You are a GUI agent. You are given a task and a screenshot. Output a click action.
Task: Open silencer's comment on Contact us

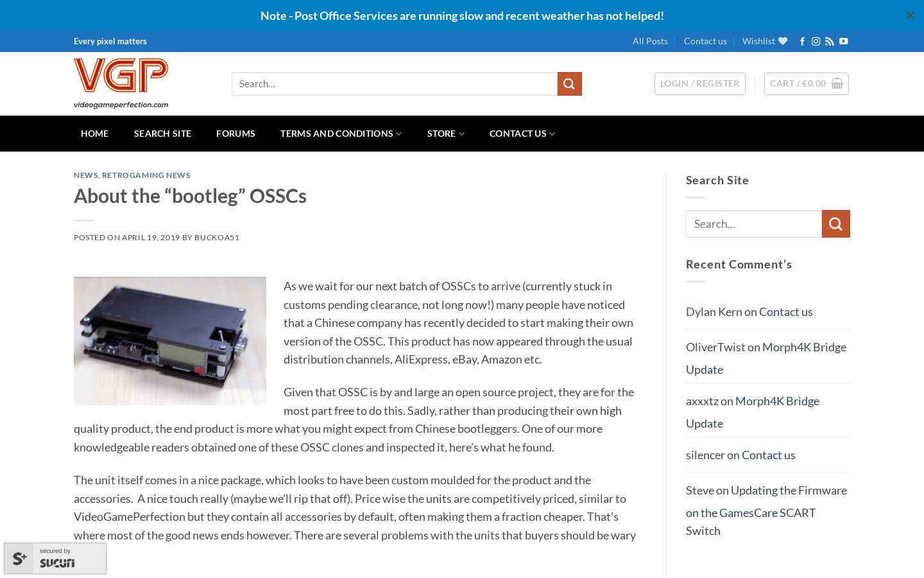point(768,455)
